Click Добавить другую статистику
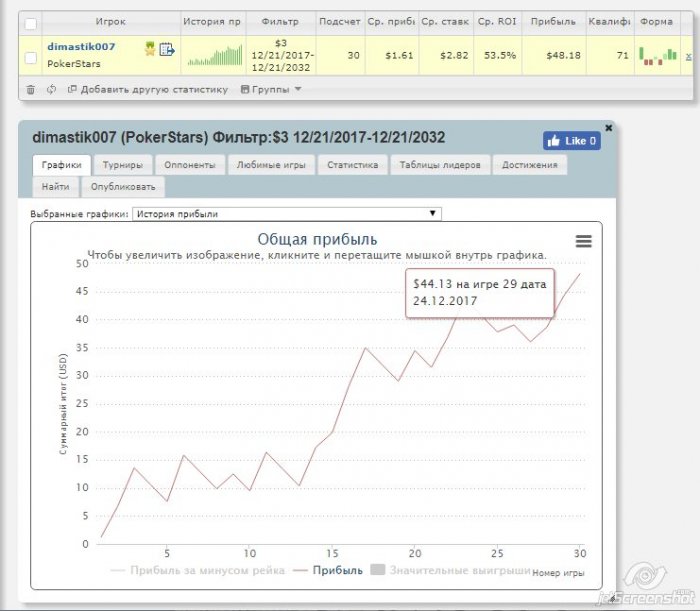700x611 pixels. click(x=148, y=89)
